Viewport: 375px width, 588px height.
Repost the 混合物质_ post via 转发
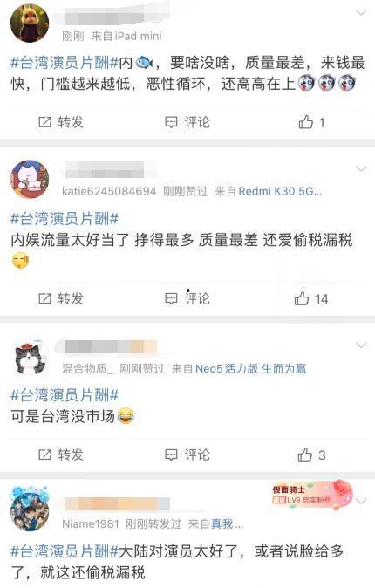pos(61,455)
